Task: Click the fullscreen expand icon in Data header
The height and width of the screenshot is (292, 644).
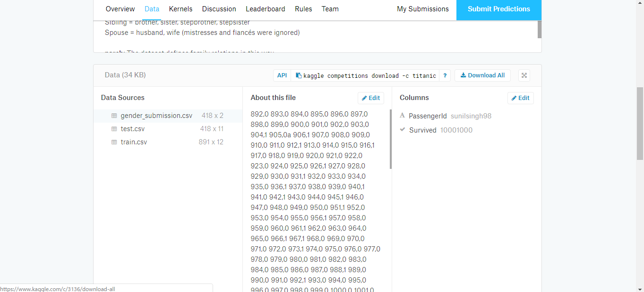Action: (x=524, y=75)
